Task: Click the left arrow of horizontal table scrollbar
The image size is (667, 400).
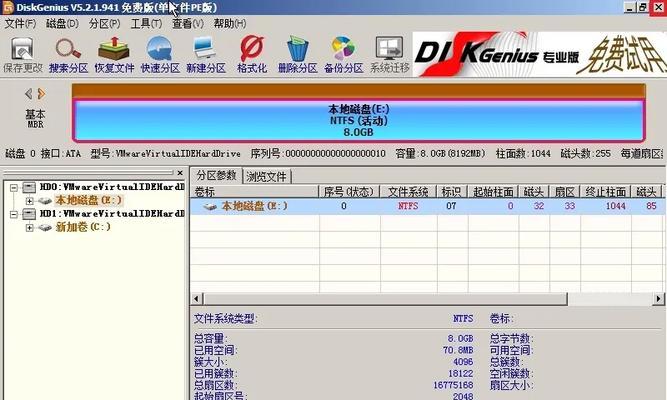Action: tap(196, 299)
